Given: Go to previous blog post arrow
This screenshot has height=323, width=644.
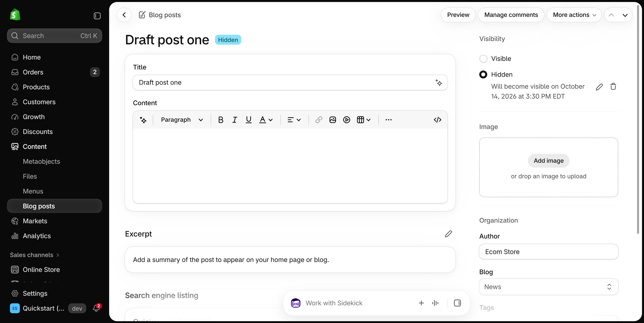Looking at the screenshot, I should [611, 15].
